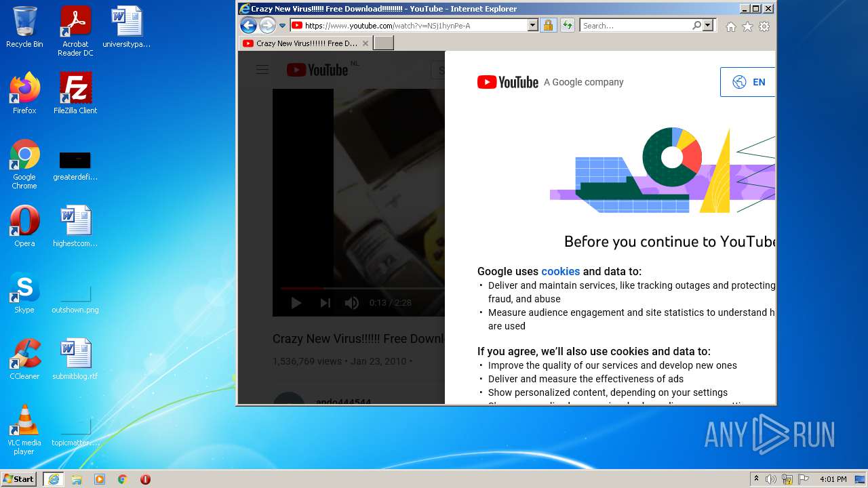Open Windows Explorer from taskbar
The width and height of the screenshot is (868, 488).
[x=77, y=479]
